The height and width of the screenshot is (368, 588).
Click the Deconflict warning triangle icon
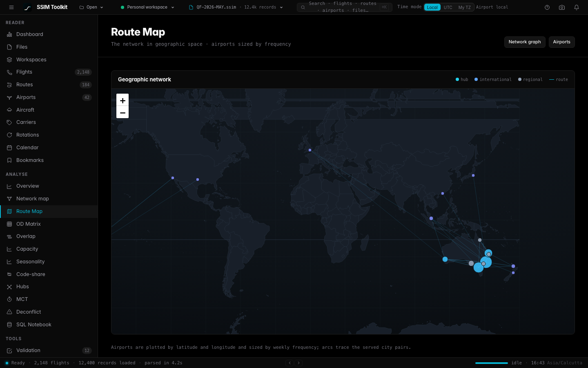click(9, 312)
